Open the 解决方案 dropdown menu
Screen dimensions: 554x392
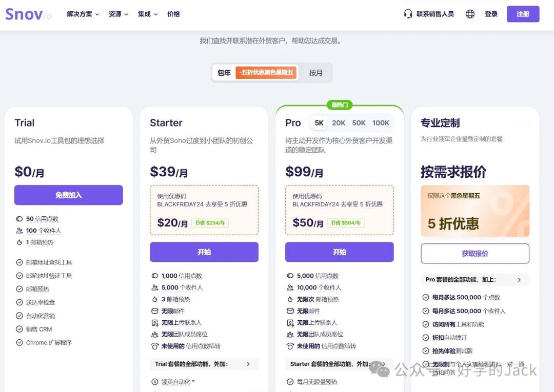coord(83,14)
